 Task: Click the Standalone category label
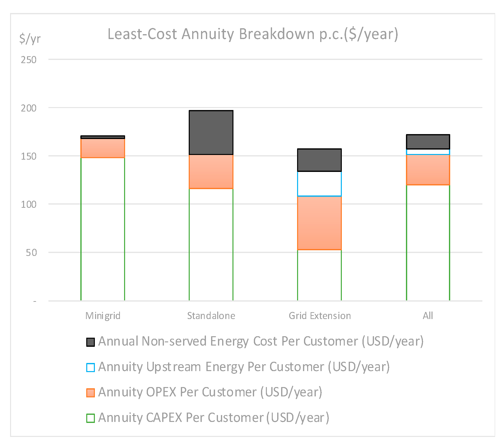pos(211,316)
